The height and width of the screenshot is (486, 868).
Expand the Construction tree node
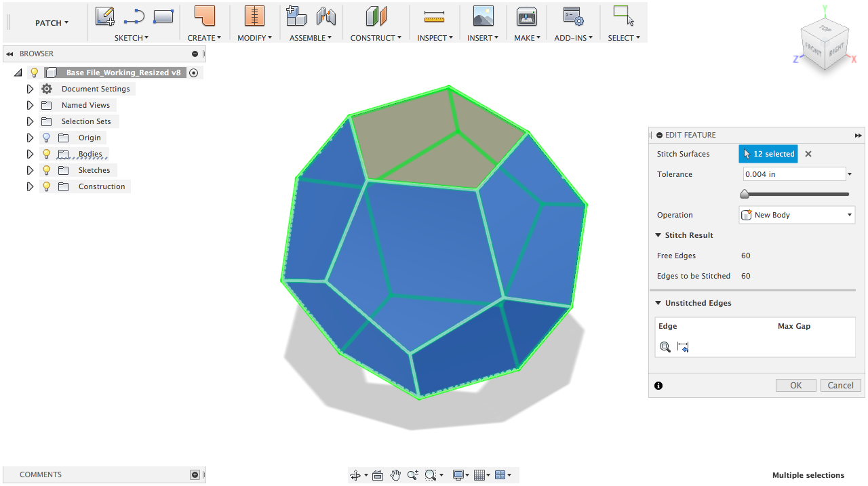[x=30, y=186]
